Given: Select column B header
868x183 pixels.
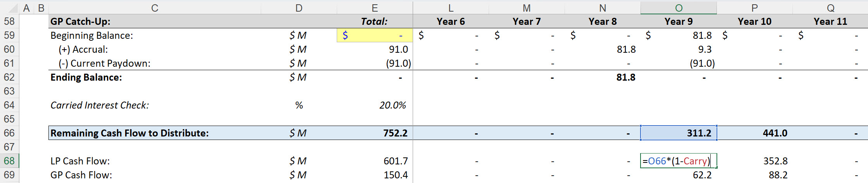Looking at the screenshot, I should (x=41, y=8).
